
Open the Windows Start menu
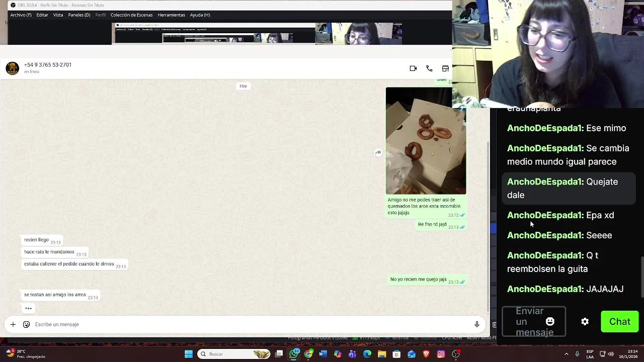tap(189, 354)
